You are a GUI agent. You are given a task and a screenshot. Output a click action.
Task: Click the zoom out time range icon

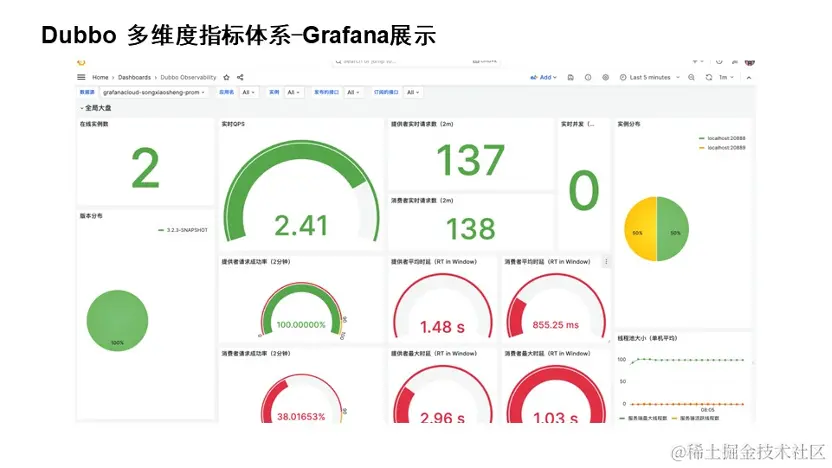pos(691,77)
